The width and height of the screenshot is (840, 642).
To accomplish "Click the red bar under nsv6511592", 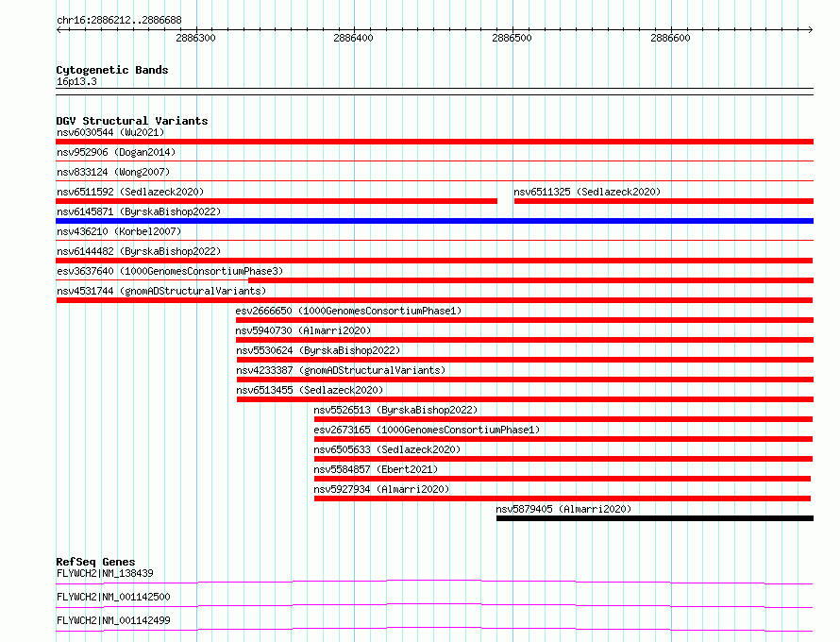I will [x=277, y=201].
